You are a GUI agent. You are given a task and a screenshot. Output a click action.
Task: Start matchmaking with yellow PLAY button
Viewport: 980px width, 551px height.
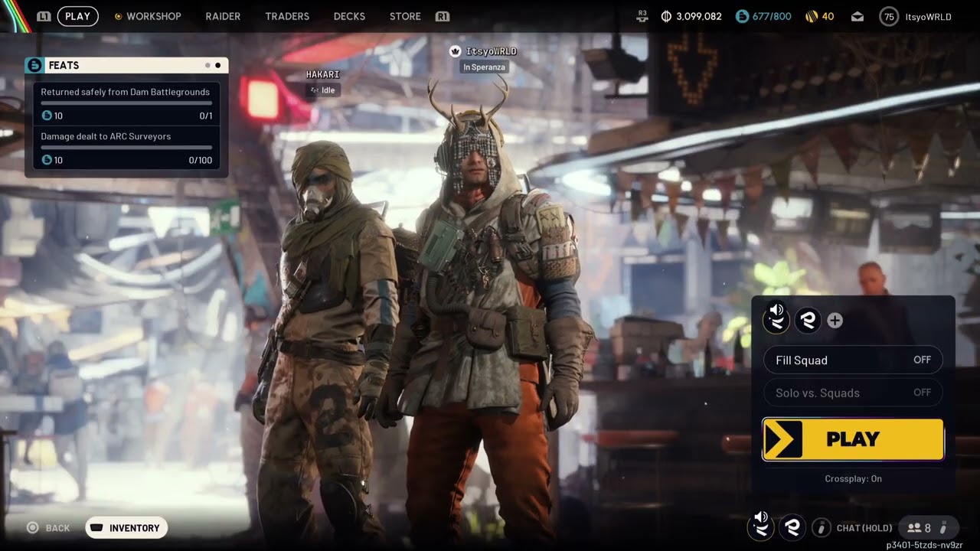click(x=853, y=439)
